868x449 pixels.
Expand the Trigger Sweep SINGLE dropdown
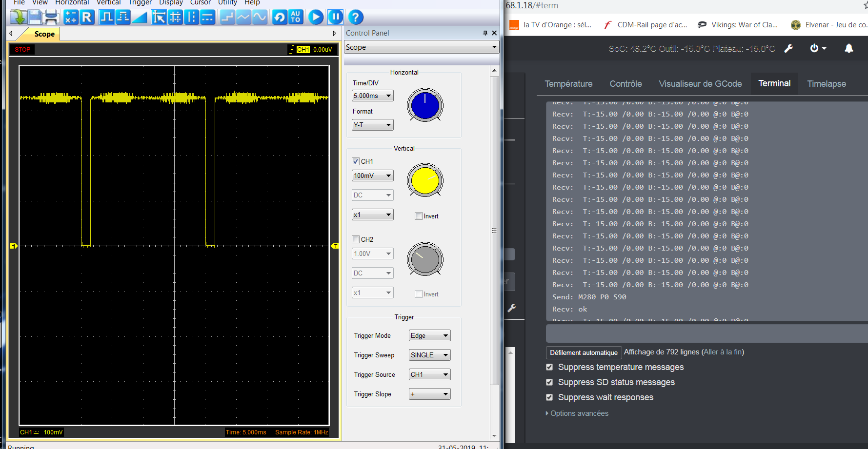429,355
